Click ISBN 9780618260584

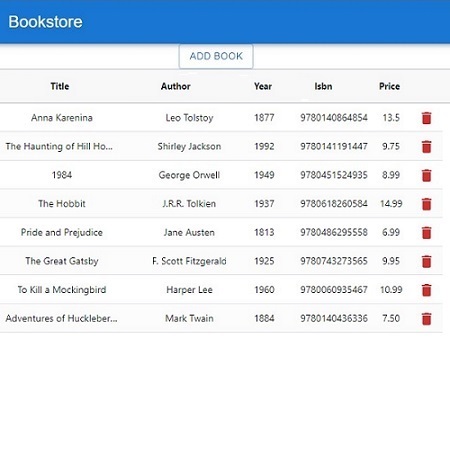click(334, 204)
